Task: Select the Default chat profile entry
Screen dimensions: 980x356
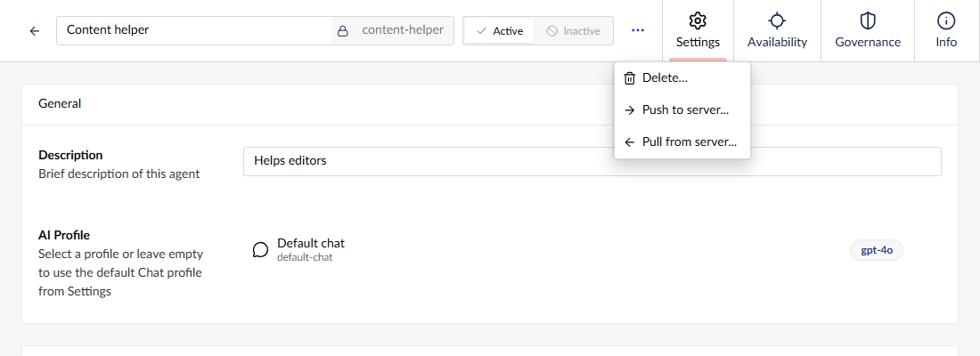Action: pyautogui.click(x=576, y=249)
